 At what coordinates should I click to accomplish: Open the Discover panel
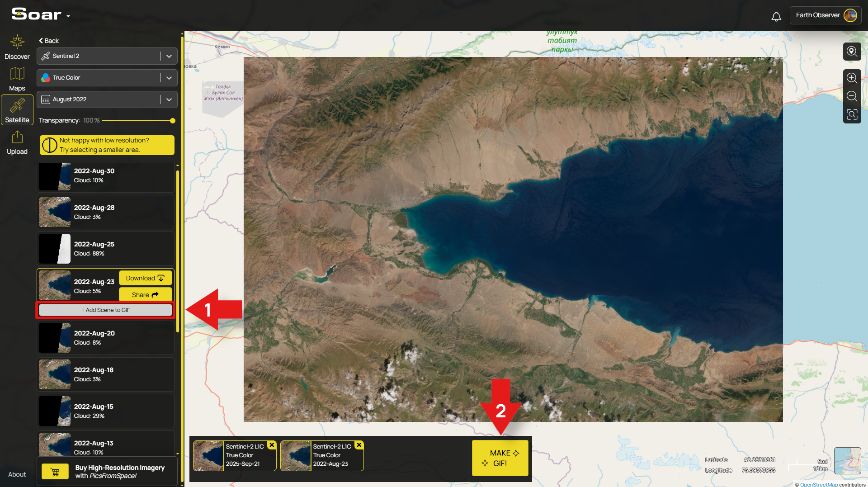tap(17, 47)
